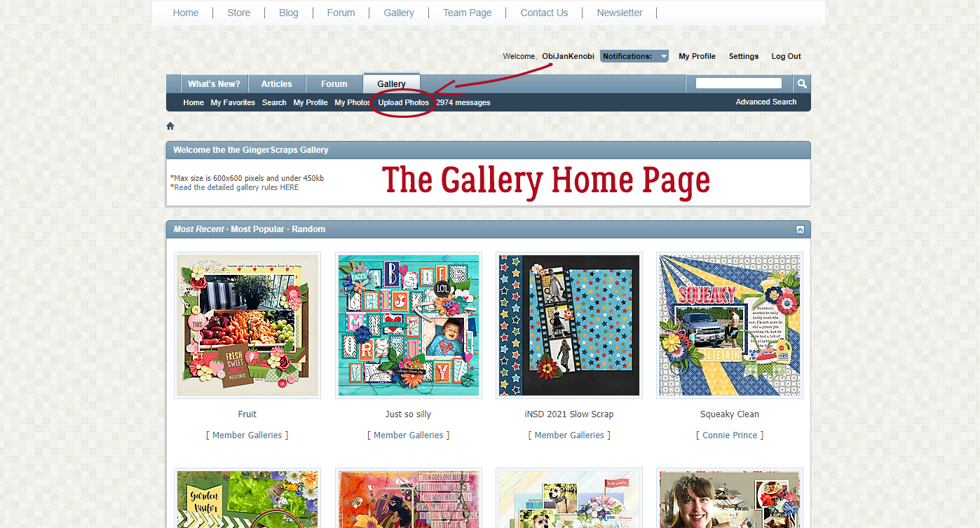The width and height of the screenshot is (980, 528).
Task: Click the search magnifier icon button
Action: pyautogui.click(x=802, y=83)
